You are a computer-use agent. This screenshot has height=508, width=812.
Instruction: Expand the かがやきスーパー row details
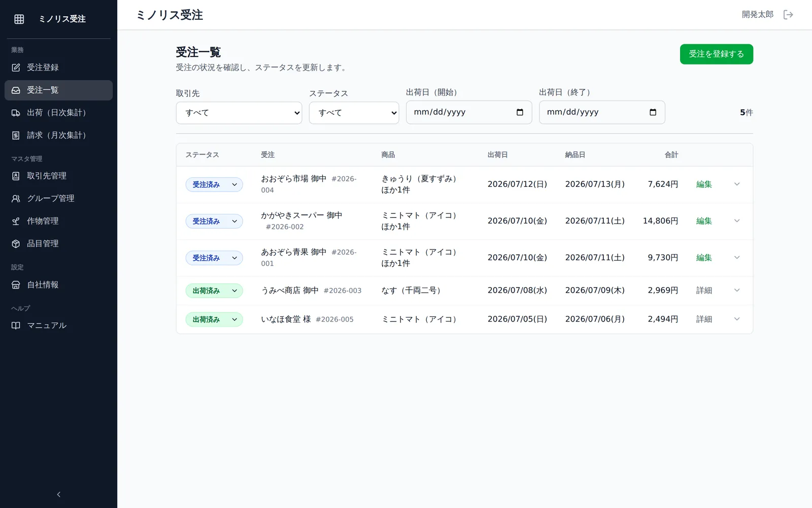click(x=737, y=221)
